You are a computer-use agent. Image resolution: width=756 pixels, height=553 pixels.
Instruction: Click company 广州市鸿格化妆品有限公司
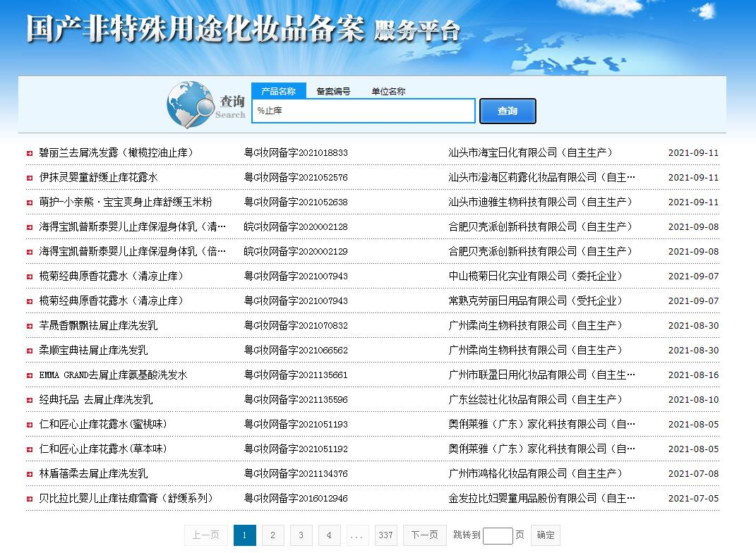click(535, 473)
